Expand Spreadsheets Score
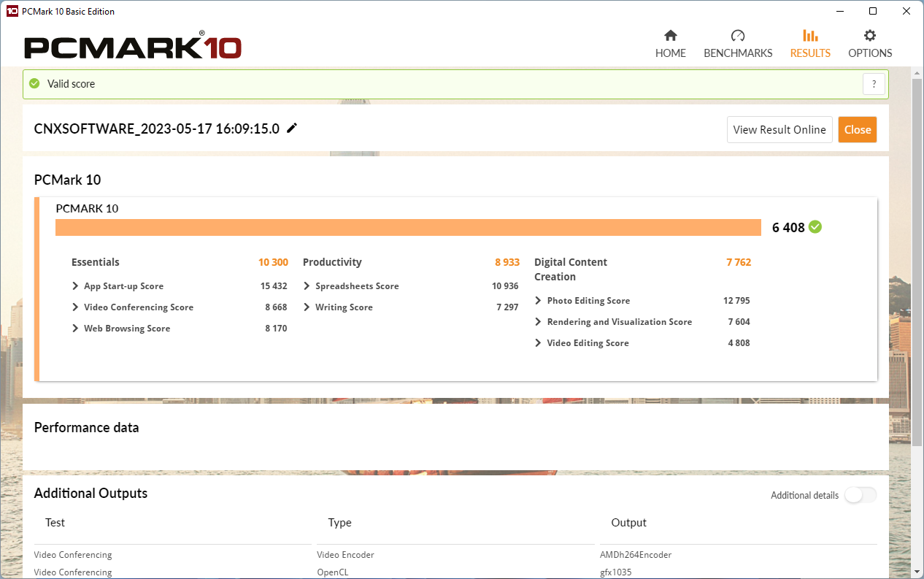The width and height of the screenshot is (924, 579). [x=307, y=286]
